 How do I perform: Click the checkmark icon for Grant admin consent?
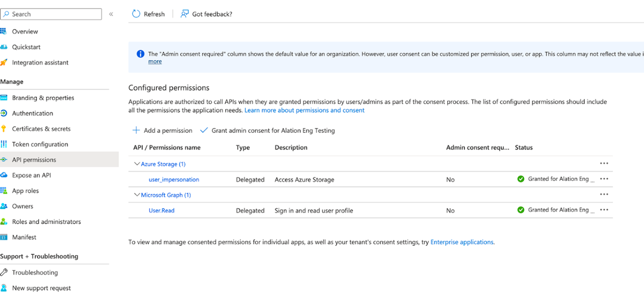pyautogui.click(x=204, y=130)
